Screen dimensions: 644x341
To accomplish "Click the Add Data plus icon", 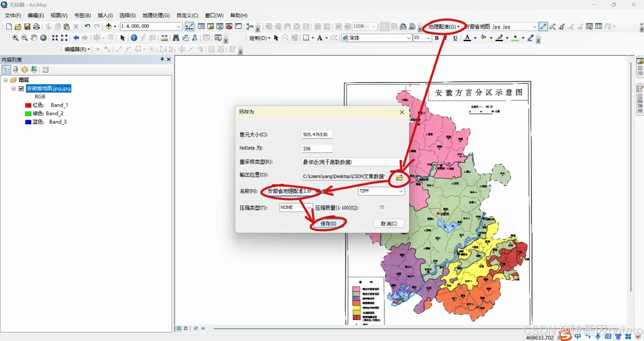I will tap(109, 26).
